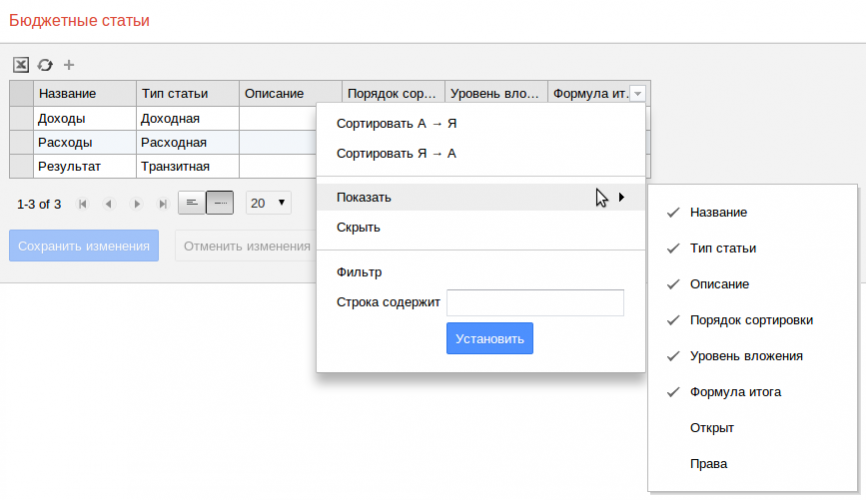
Task: Click the Порядок сор… column header
Action: coord(393,93)
